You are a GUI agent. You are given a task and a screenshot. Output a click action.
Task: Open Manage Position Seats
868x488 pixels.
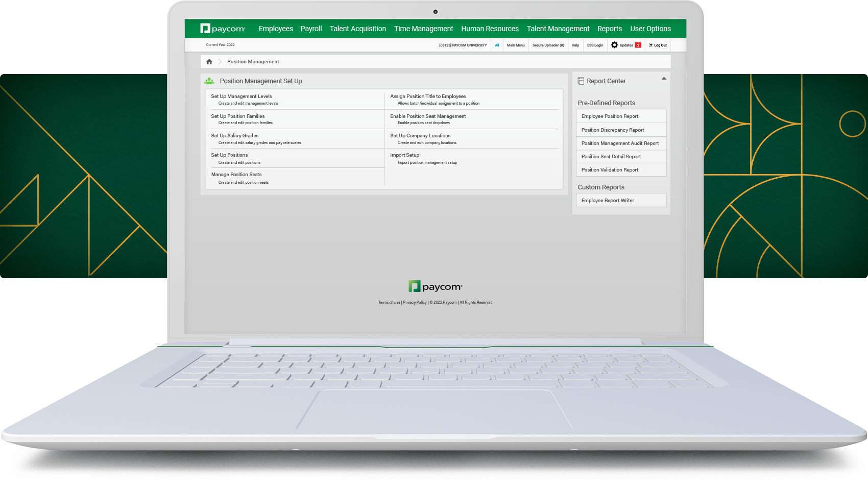pyautogui.click(x=236, y=175)
